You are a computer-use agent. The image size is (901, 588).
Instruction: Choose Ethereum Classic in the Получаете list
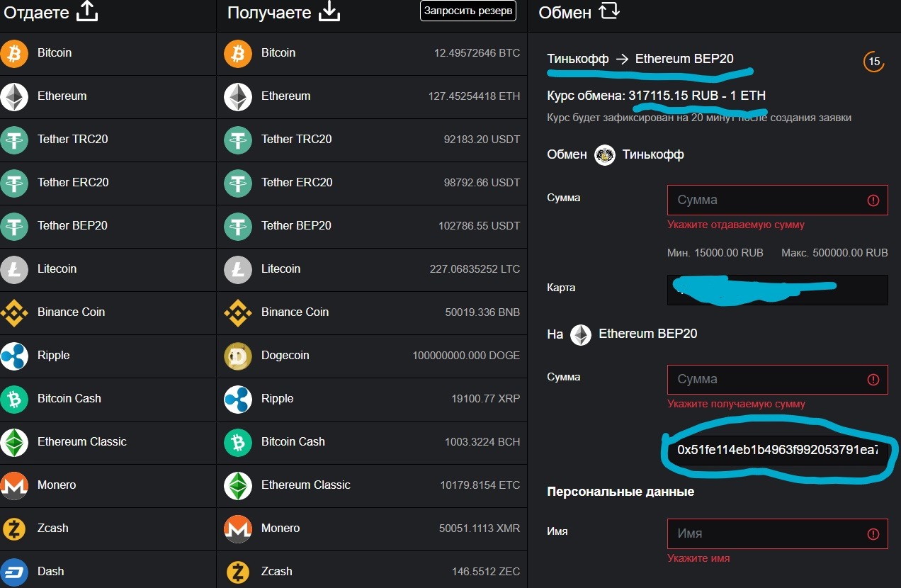372,485
